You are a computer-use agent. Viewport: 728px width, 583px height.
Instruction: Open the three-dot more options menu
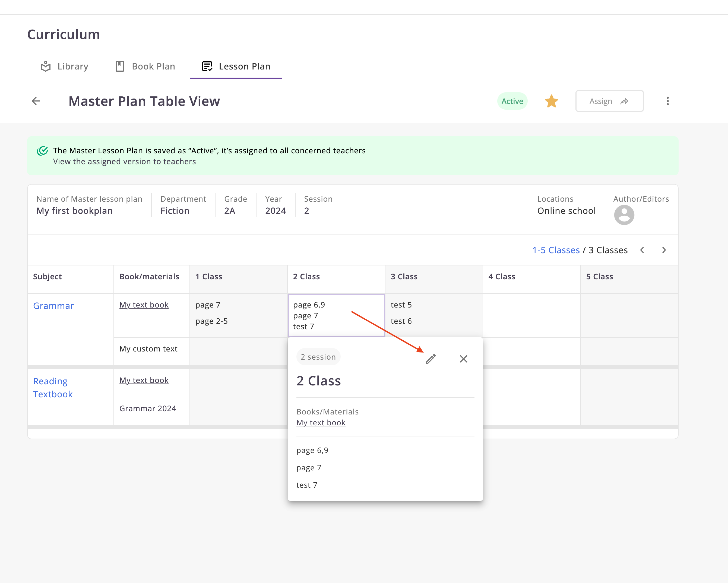click(x=667, y=101)
